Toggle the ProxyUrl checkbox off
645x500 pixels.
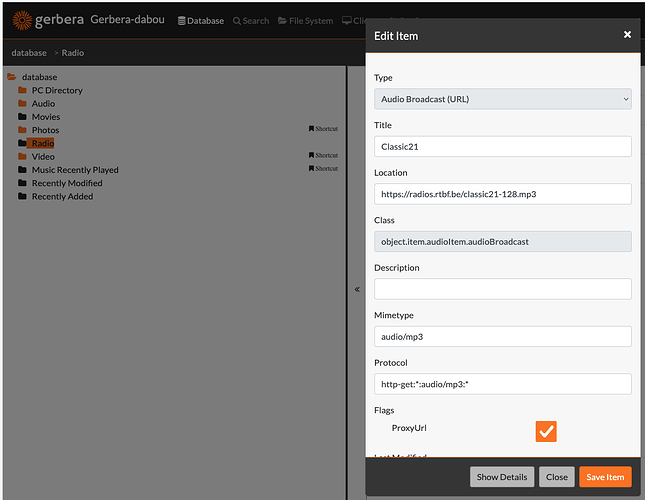[x=545, y=431]
